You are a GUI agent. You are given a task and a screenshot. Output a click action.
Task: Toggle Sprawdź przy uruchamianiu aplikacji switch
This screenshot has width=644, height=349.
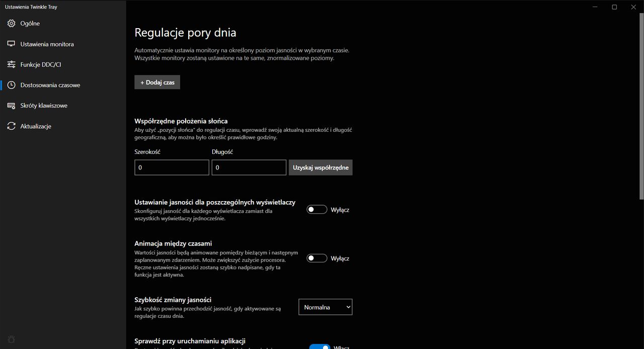click(319, 347)
